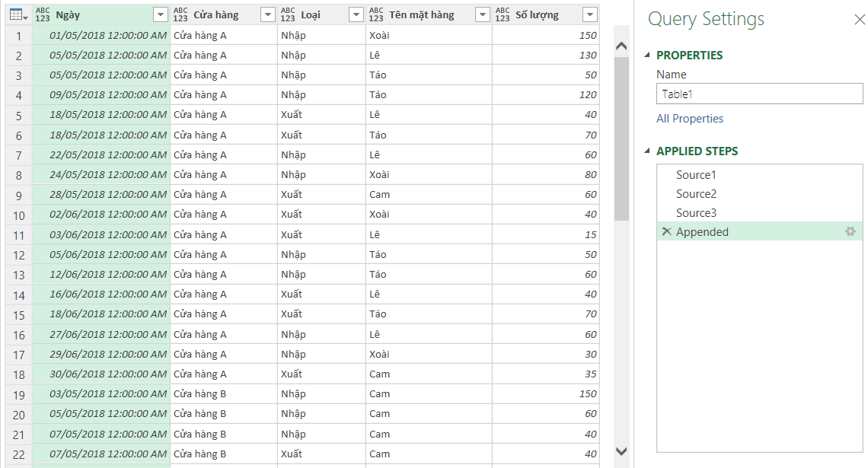The image size is (868, 468).
Task: Select the Source3 applied step
Action: (760, 213)
